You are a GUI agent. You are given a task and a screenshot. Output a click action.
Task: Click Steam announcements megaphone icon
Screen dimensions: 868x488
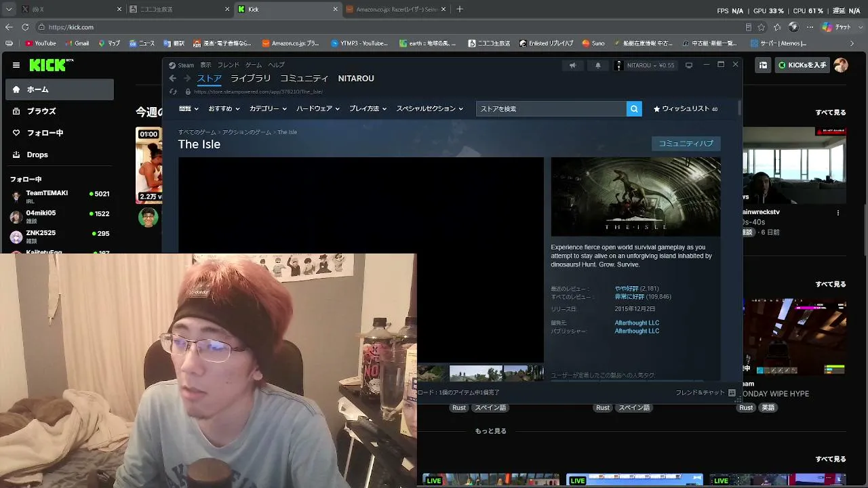[x=572, y=65]
